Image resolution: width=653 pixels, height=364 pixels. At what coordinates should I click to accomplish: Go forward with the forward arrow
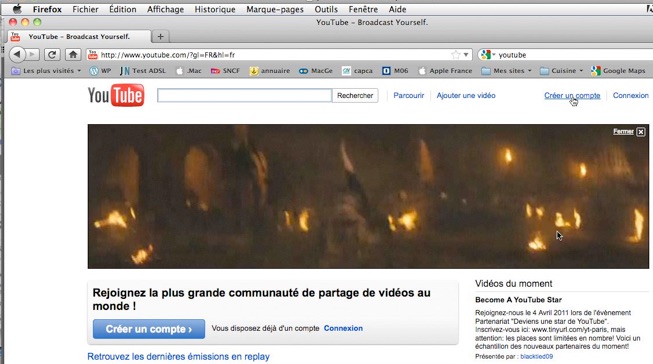32,55
